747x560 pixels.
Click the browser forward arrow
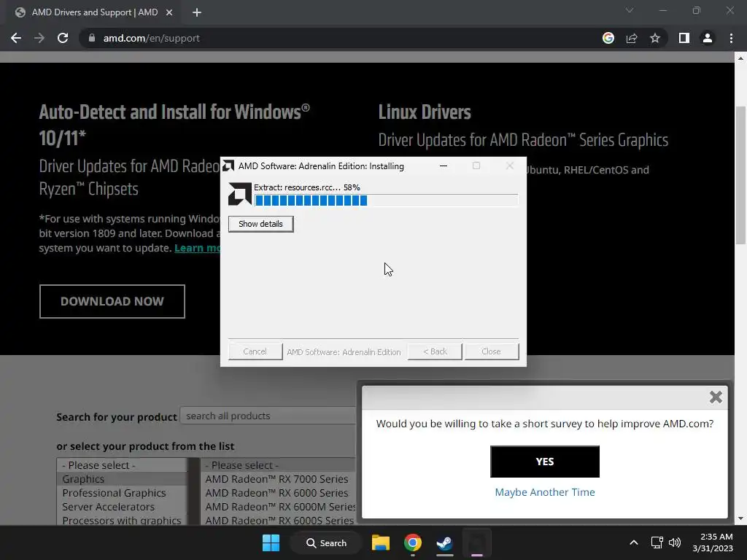pos(39,38)
